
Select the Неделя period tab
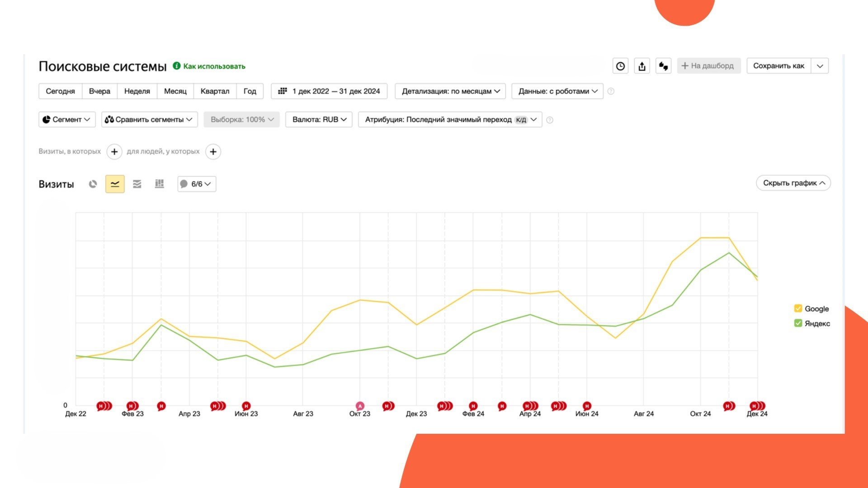point(137,91)
